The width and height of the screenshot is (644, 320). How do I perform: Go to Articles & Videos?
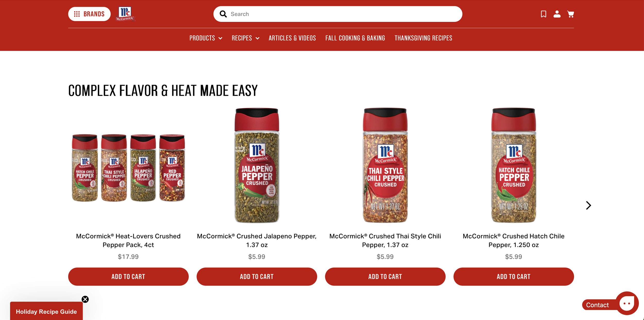click(292, 38)
